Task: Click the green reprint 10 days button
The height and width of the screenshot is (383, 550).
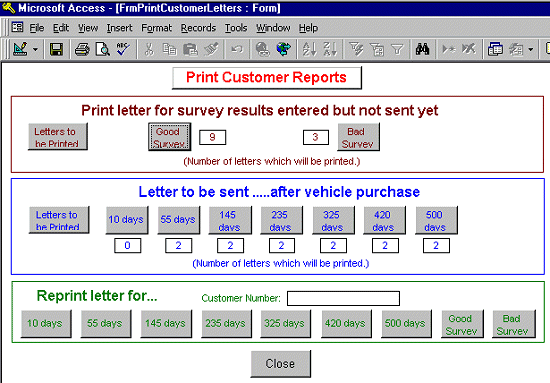Action: click(46, 323)
